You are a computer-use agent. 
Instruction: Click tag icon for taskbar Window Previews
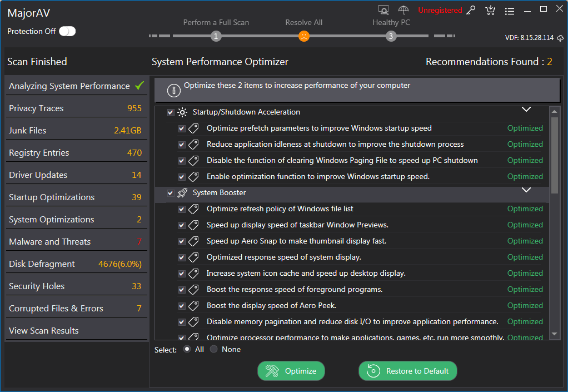pyautogui.click(x=194, y=225)
